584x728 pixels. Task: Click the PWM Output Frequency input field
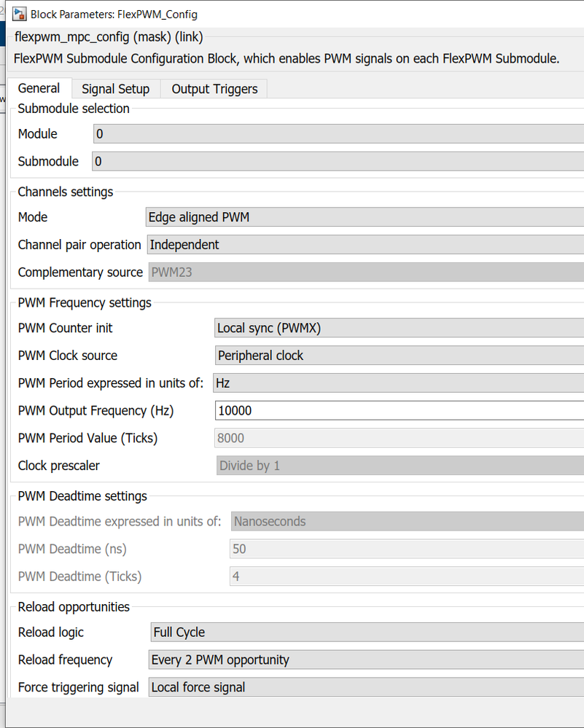pyautogui.click(x=399, y=410)
